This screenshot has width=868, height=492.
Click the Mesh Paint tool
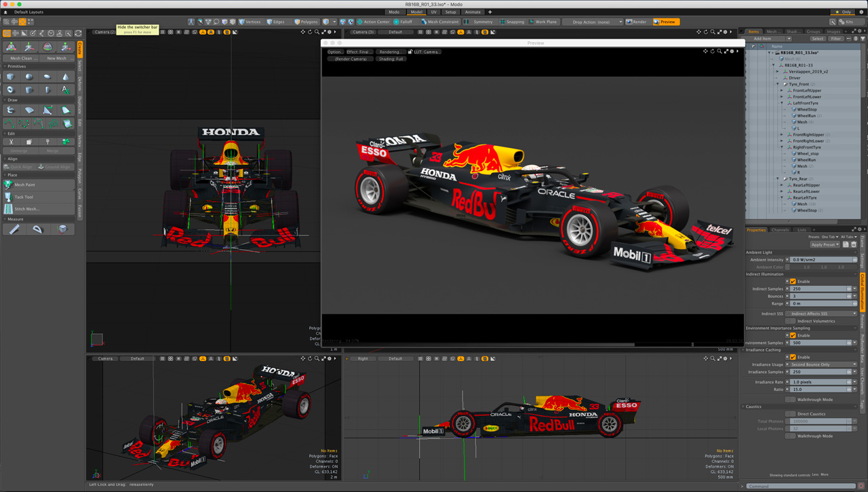point(39,185)
